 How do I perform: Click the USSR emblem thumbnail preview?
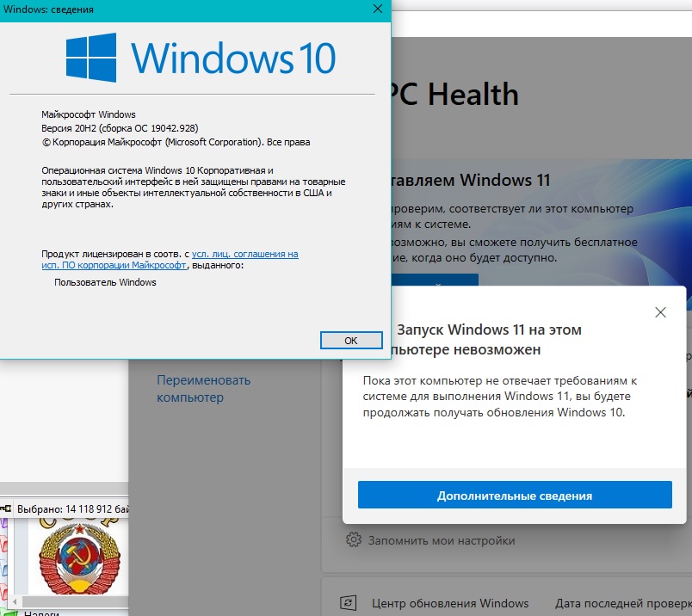coord(78,556)
